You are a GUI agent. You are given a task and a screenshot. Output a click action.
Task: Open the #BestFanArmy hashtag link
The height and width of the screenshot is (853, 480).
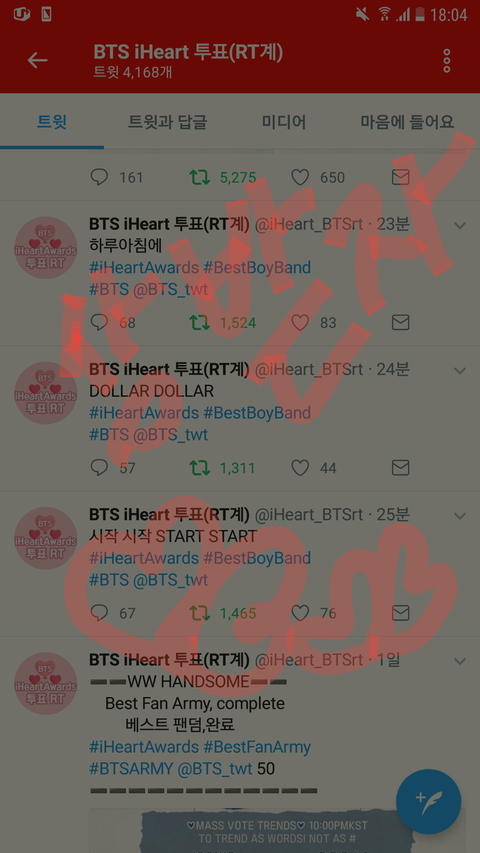257,747
